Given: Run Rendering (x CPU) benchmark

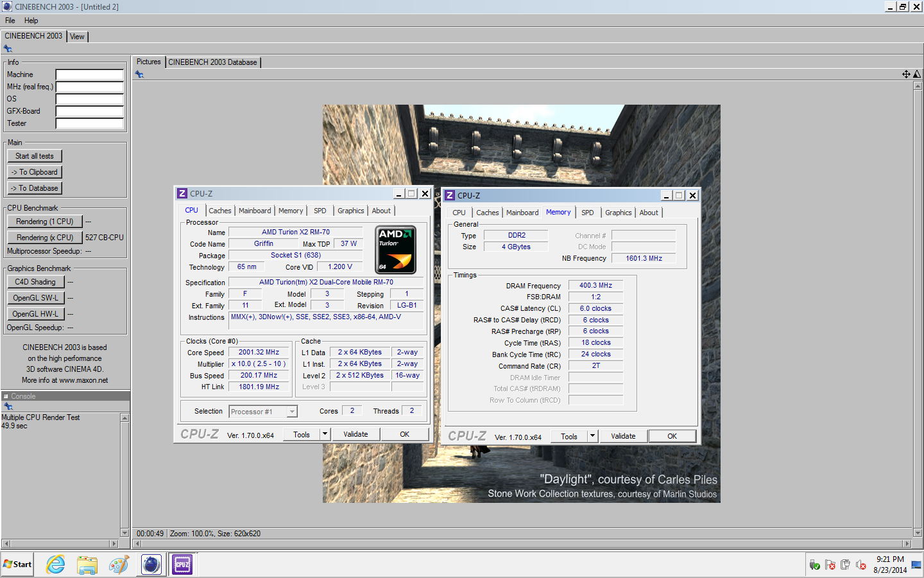Looking at the screenshot, I should (x=45, y=238).
